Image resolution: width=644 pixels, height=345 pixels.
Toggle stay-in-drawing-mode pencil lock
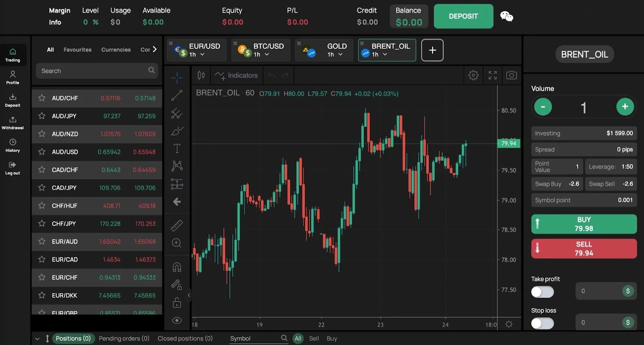click(177, 285)
